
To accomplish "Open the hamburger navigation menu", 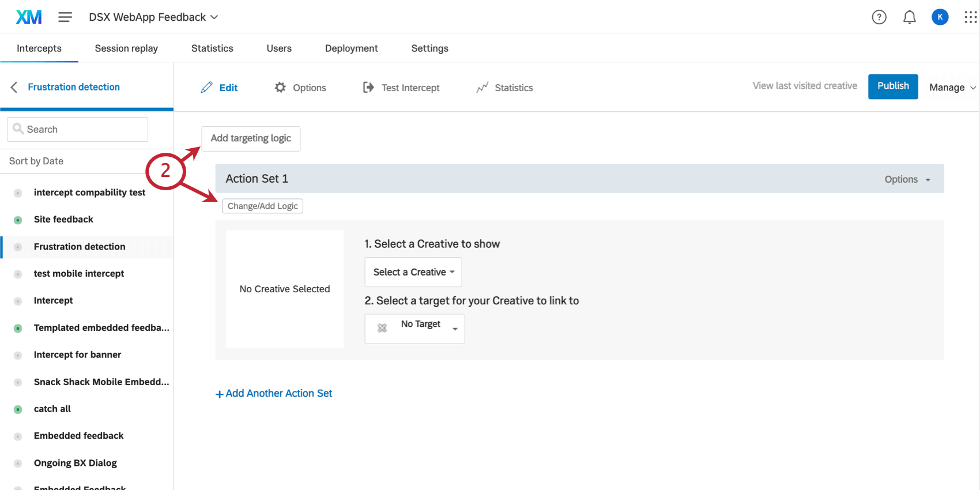I will point(65,17).
